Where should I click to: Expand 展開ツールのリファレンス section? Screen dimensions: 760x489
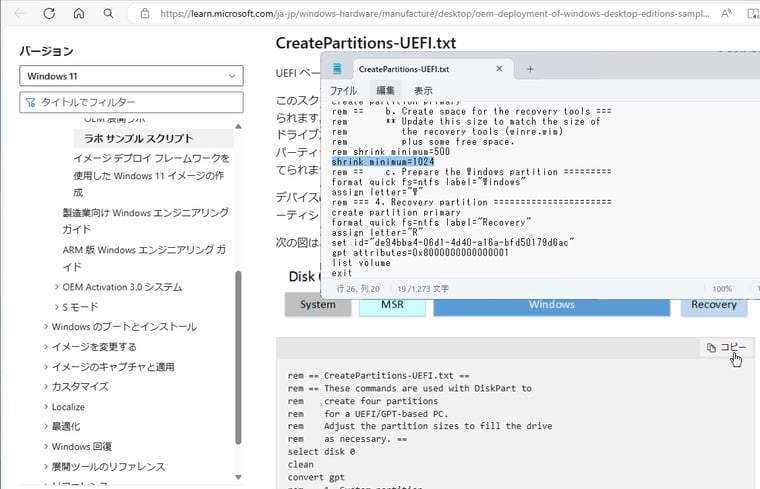46,467
